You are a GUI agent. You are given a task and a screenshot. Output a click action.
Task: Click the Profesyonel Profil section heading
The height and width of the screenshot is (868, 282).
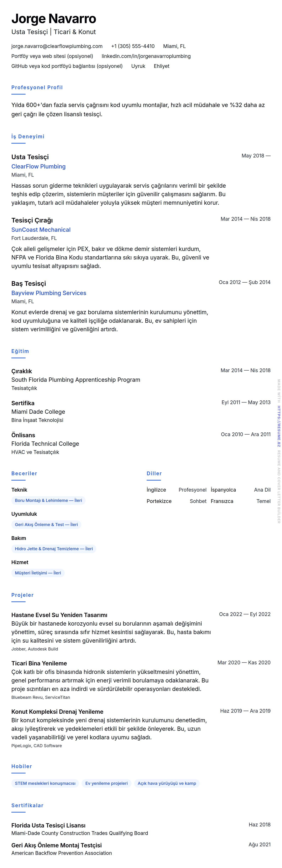(x=37, y=88)
